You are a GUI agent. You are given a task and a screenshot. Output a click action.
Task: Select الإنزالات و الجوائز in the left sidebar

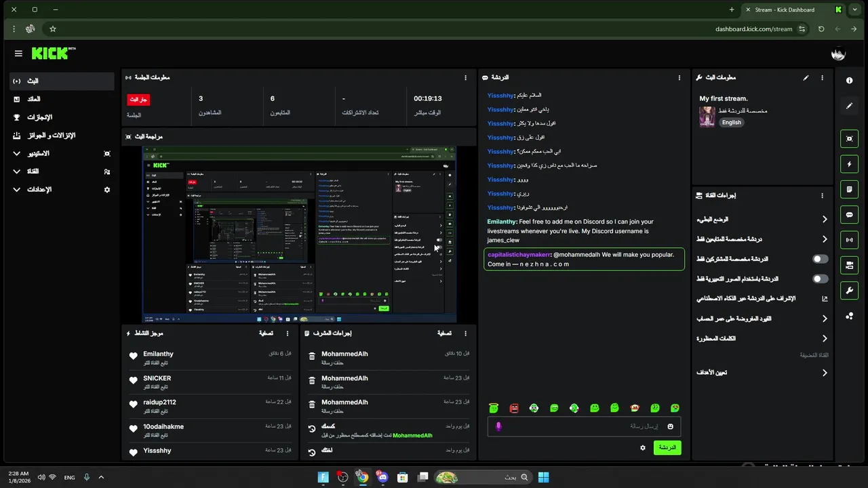coord(62,136)
